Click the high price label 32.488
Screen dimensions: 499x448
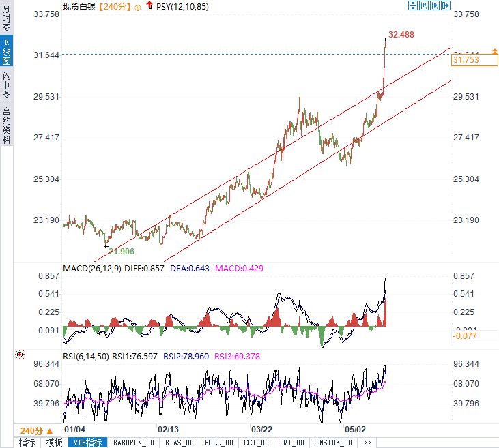click(x=401, y=35)
